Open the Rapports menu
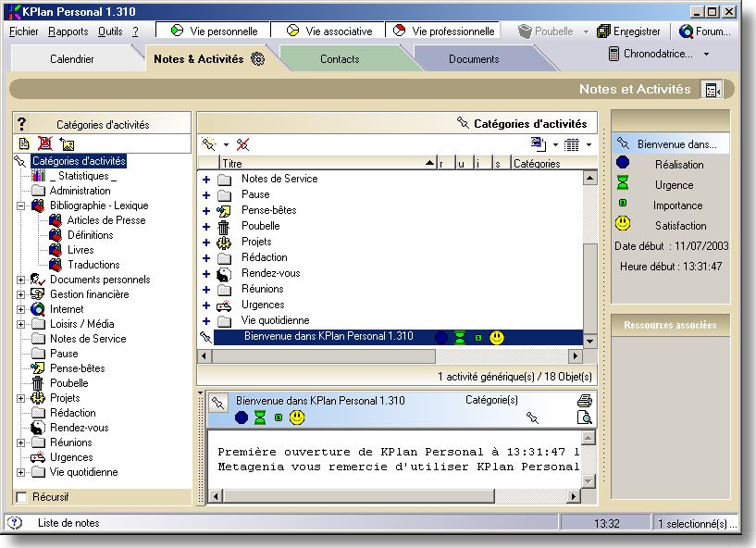The height and width of the screenshot is (548, 756). click(68, 31)
